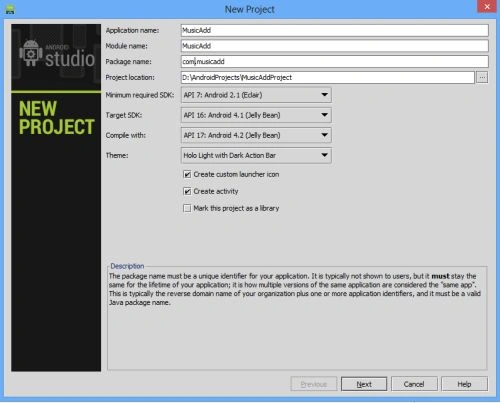Click the Android Studio logo in banner
500x403 pixels.
click(57, 54)
